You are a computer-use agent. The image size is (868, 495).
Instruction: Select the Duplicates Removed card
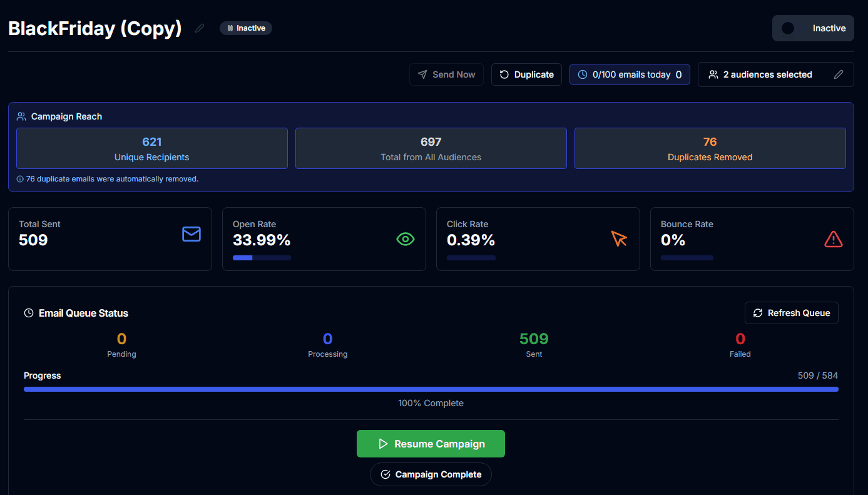coord(710,148)
